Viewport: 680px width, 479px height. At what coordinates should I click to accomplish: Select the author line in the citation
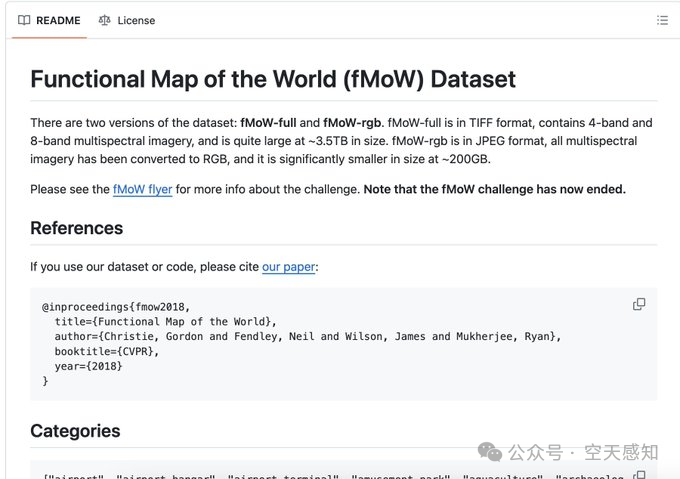pyautogui.click(x=307, y=336)
